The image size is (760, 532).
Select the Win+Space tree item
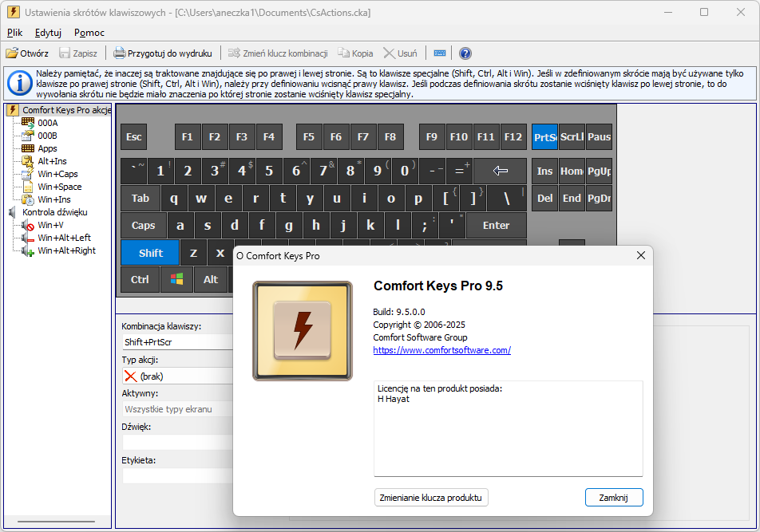(60, 187)
